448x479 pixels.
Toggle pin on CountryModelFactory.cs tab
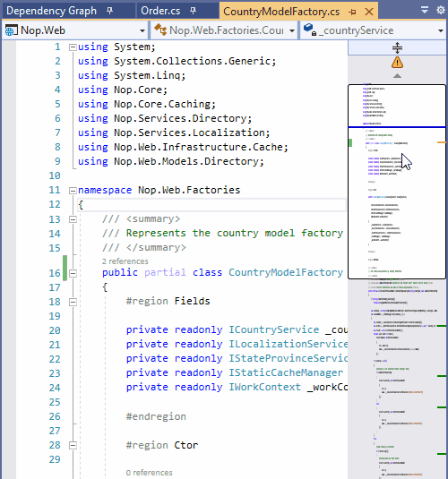click(x=352, y=12)
